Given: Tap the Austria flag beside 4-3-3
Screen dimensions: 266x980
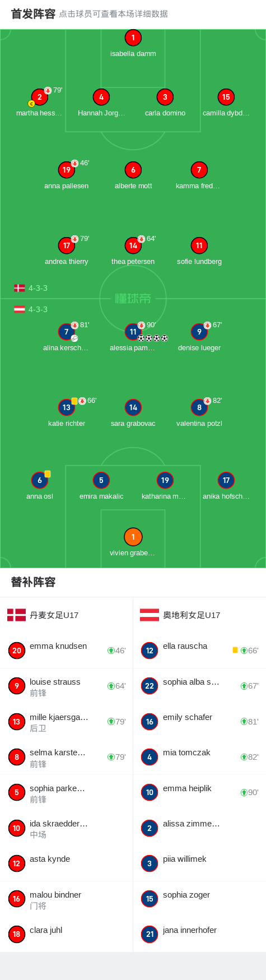Looking at the screenshot, I should 20,309.
